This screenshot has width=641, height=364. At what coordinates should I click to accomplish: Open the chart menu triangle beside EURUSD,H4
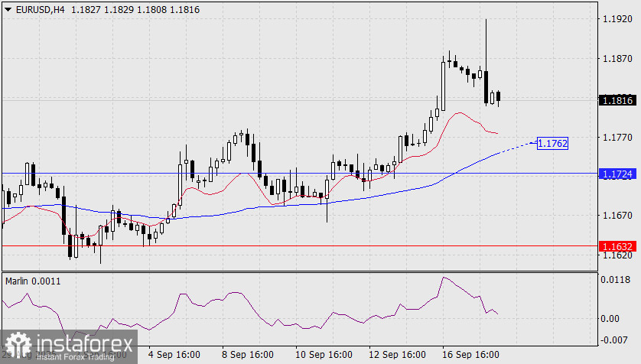point(8,9)
